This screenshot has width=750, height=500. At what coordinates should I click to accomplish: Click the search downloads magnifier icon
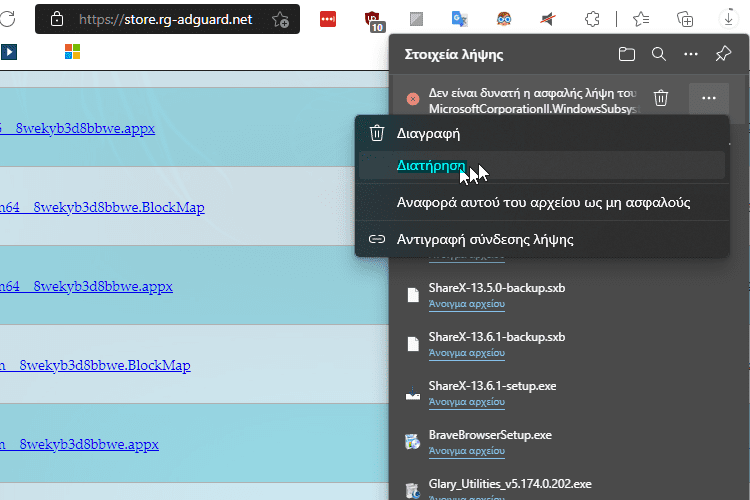click(x=659, y=54)
